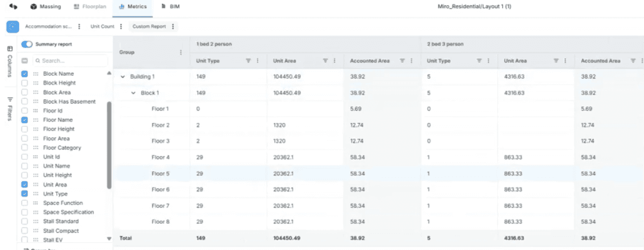Click the Block Has Basement column label
This screenshot has width=644, height=250.
pos(69,101)
